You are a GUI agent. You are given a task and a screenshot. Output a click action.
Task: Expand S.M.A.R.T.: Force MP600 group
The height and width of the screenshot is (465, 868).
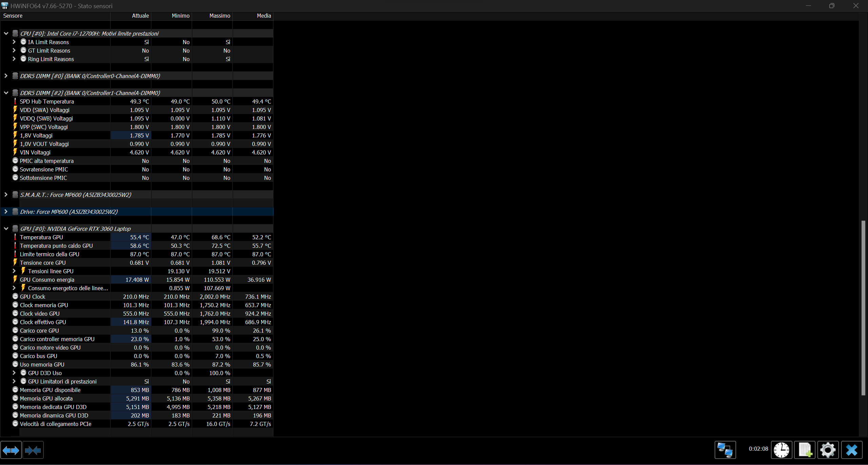coord(6,194)
